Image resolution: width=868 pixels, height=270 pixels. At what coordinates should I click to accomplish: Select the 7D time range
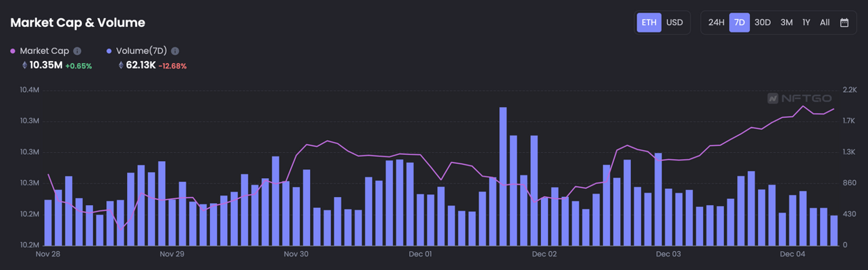point(739,22)
